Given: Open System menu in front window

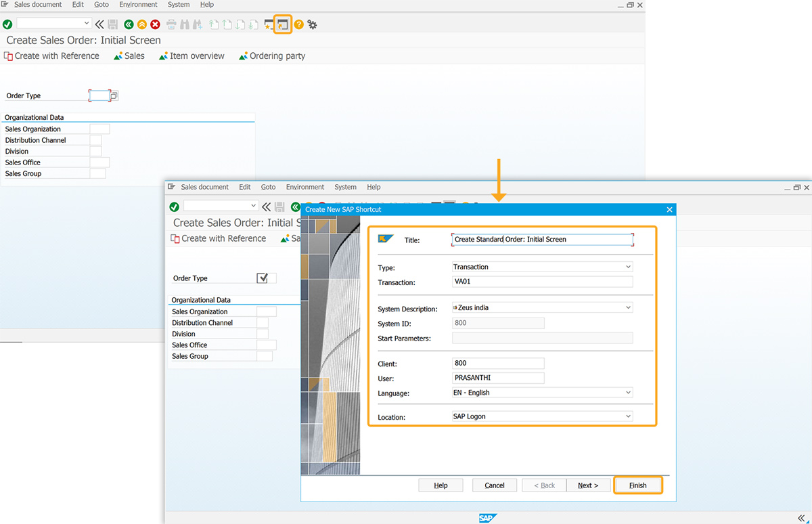Looking at the screenshot, I should [x=345, y=187].
